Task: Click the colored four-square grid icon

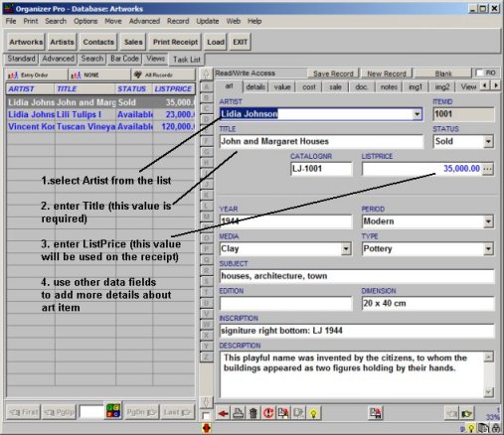Action: [113, 411]
